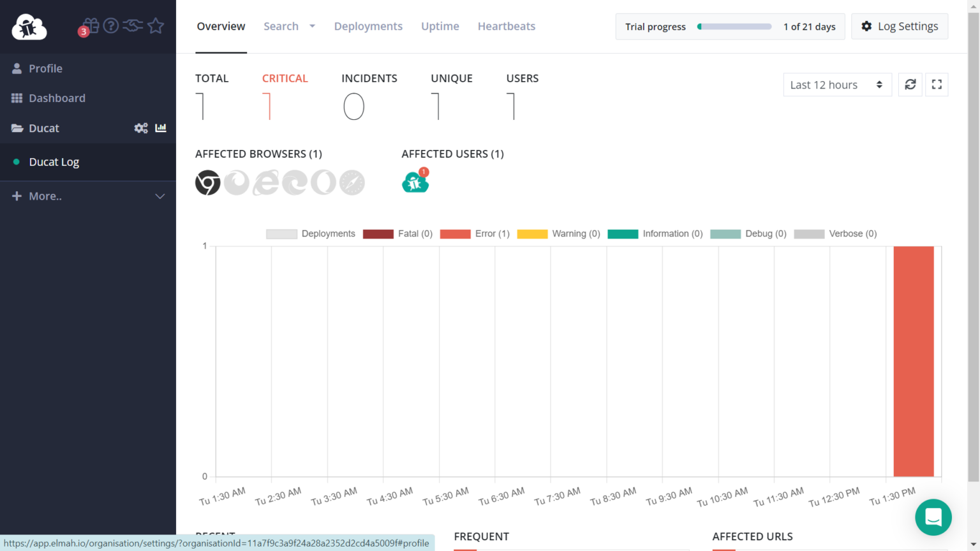Open the Search tab dropdown arrow
The width and height of the screenshot is (980, 551).
pos(312,26)
